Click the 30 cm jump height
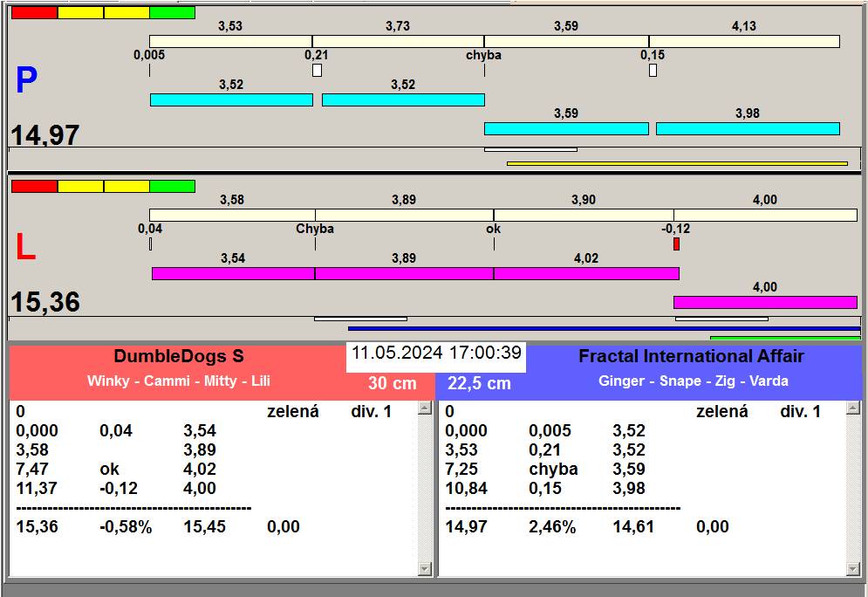 tap(392, 382)
